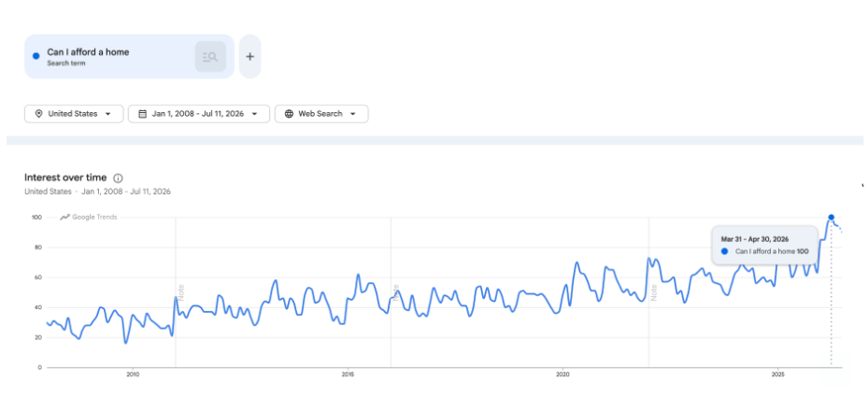The height and width of the screenshot is (410, 868).
Task: Click the peak data point at 100
Action: (x=831, y=218)
